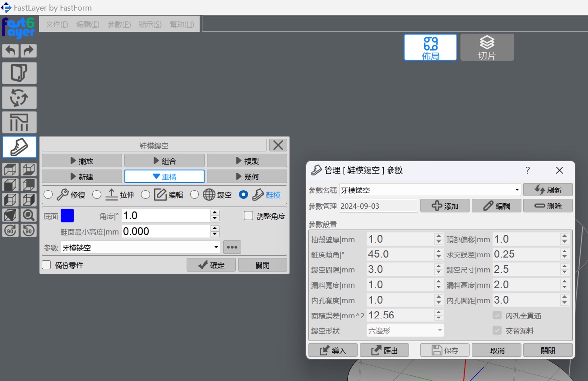Select the 修復 radio button
588x381 pixels.
point(48,195)
